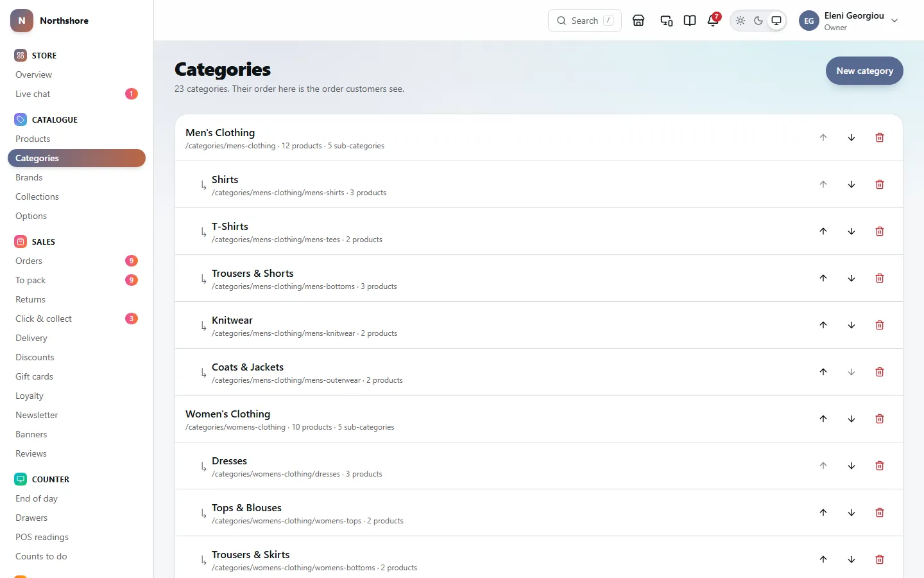Focus the Search field
924x578 pixels.
pos(585,21)
